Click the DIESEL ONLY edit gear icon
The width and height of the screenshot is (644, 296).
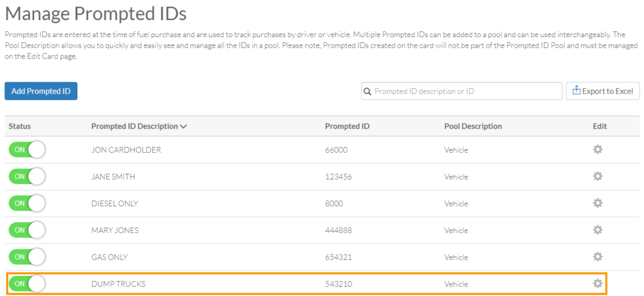point(597,203)
